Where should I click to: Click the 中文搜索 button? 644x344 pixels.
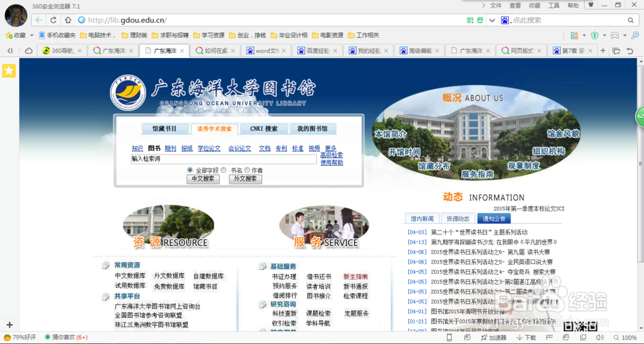point(203,179)
